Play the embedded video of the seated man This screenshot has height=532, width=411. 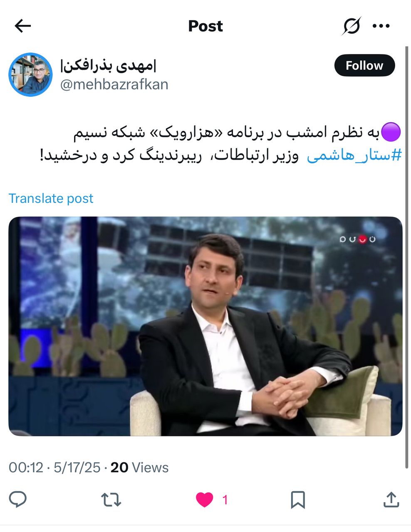pos(205,326)
